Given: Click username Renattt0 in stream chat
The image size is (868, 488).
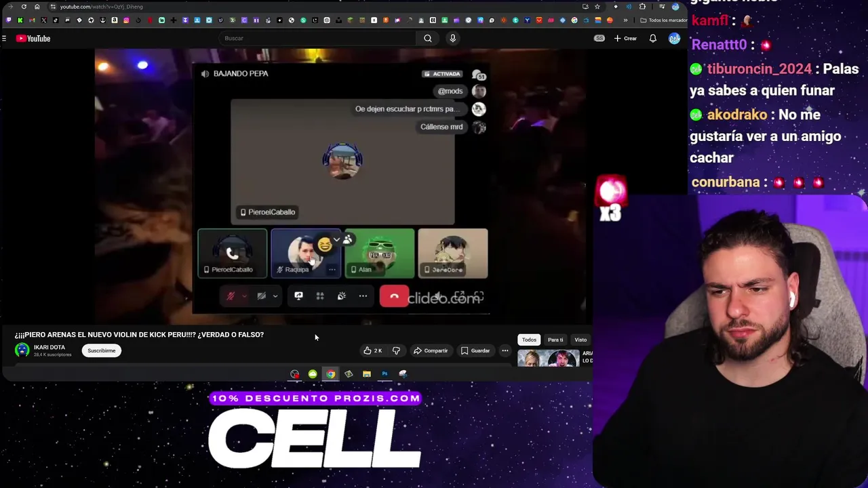Looking at the screenshot, I should [x=719, y=45].
